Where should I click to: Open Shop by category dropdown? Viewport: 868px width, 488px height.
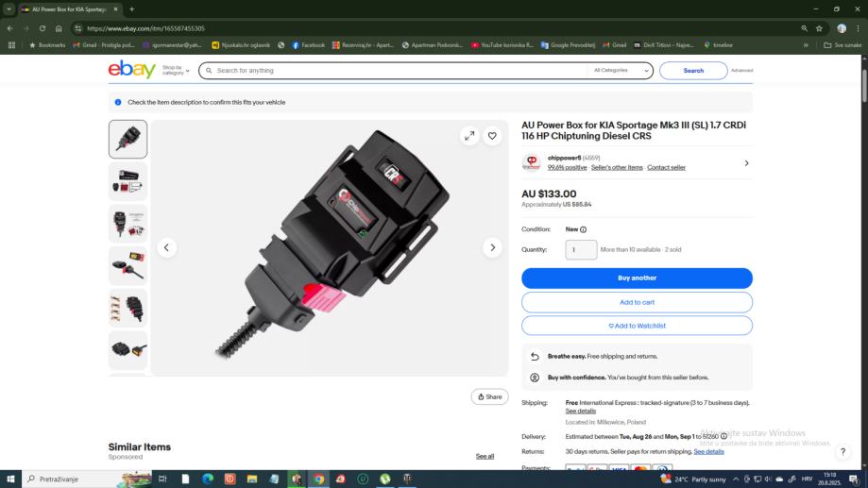click(176, 70)
